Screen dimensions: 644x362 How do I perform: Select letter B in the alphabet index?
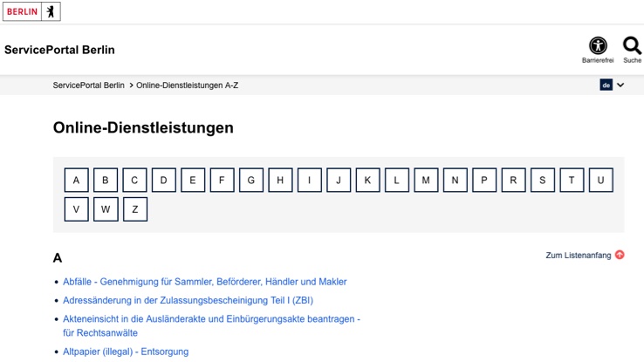pos(106,181)
